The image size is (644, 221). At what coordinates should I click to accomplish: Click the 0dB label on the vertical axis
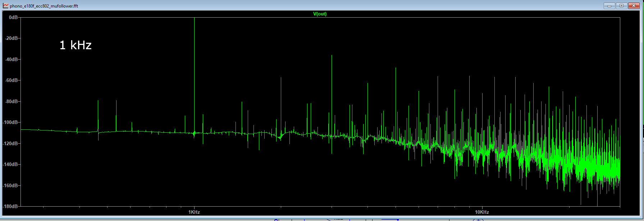[13, 17]
